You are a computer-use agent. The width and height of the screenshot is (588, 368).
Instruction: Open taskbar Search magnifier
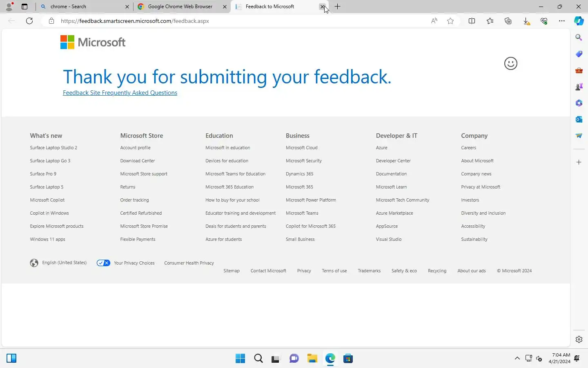coord(258,359)
